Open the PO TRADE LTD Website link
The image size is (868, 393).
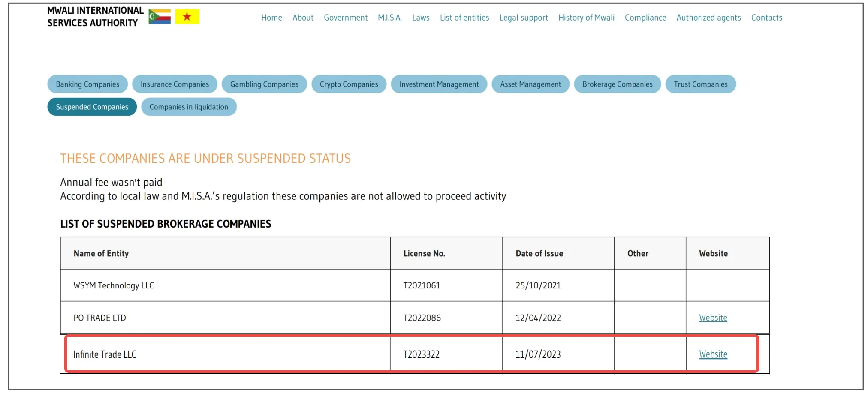click(x=713, y=318)
